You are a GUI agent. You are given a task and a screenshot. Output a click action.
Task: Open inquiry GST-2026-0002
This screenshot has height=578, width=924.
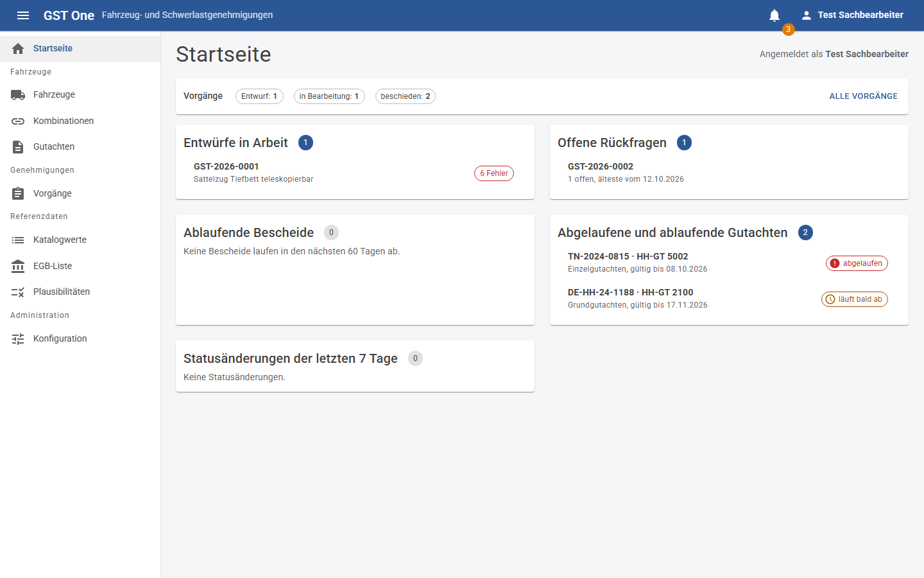[729, 173]
